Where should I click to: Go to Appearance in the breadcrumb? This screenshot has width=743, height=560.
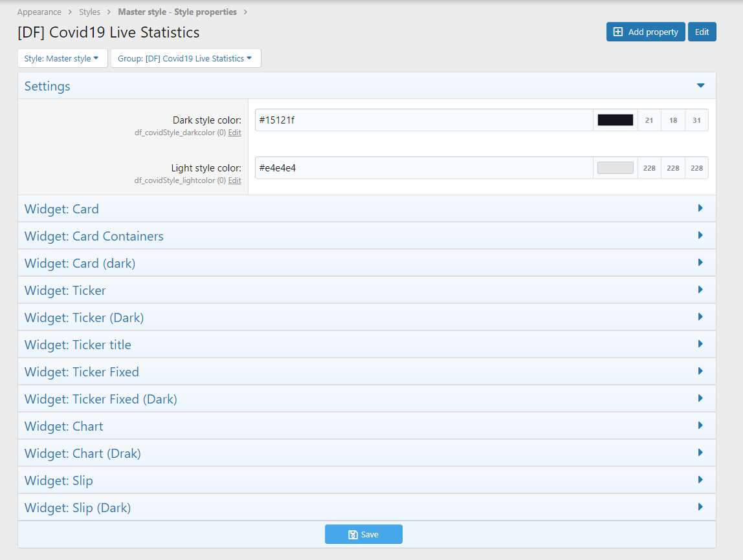pos(39,12)
